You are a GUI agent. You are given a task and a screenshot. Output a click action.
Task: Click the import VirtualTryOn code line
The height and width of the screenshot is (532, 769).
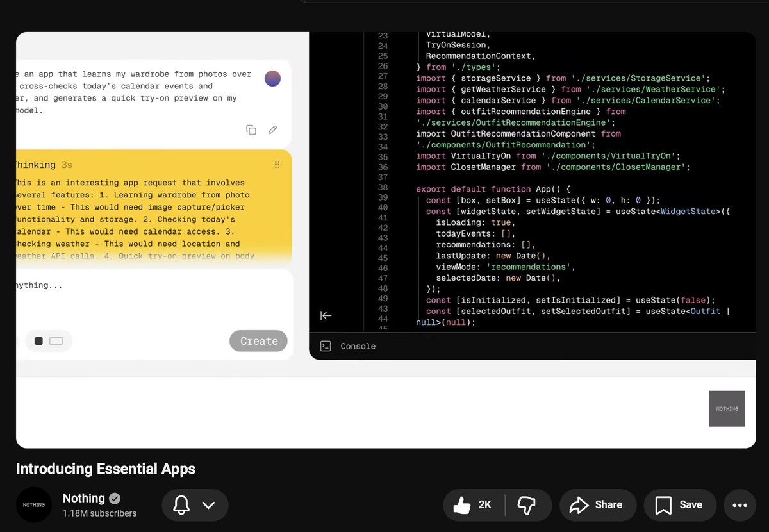pos(549,156)
